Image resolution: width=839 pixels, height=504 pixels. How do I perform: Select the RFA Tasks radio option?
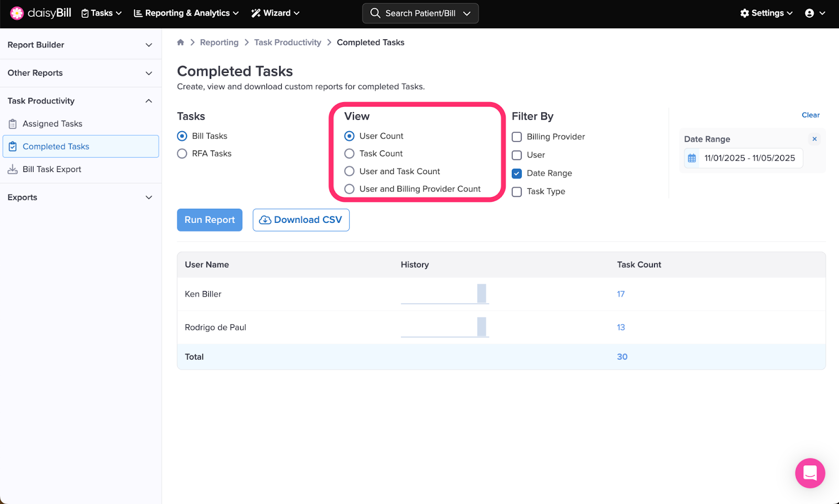[182, 154]
